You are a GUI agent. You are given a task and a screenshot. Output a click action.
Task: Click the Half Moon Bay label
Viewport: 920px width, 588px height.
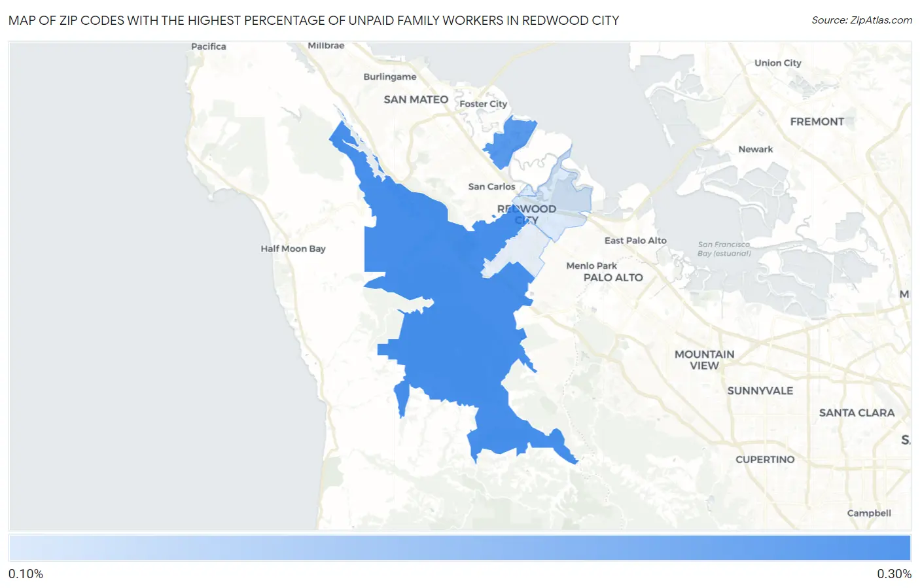click(293, 249)
